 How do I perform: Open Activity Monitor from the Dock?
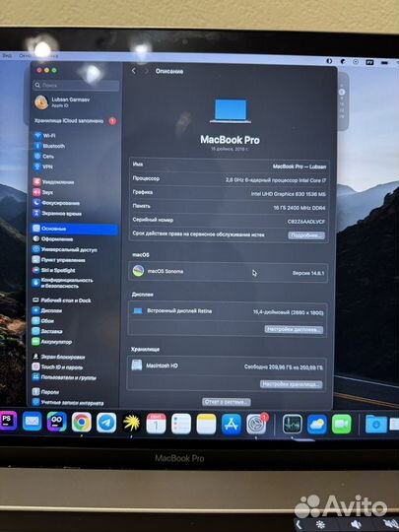[x=293, y=424]
